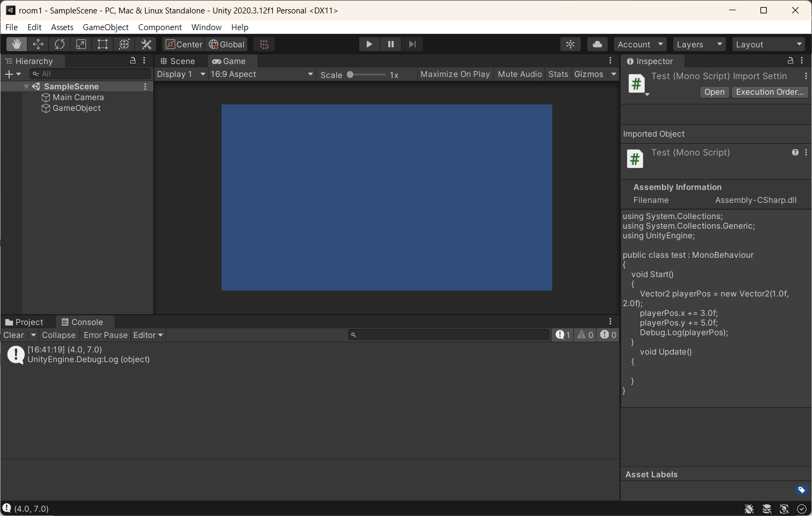Toggle Global handle rotation
The width and height of the screenshot is (812, 516).
[x=226, y=44]
